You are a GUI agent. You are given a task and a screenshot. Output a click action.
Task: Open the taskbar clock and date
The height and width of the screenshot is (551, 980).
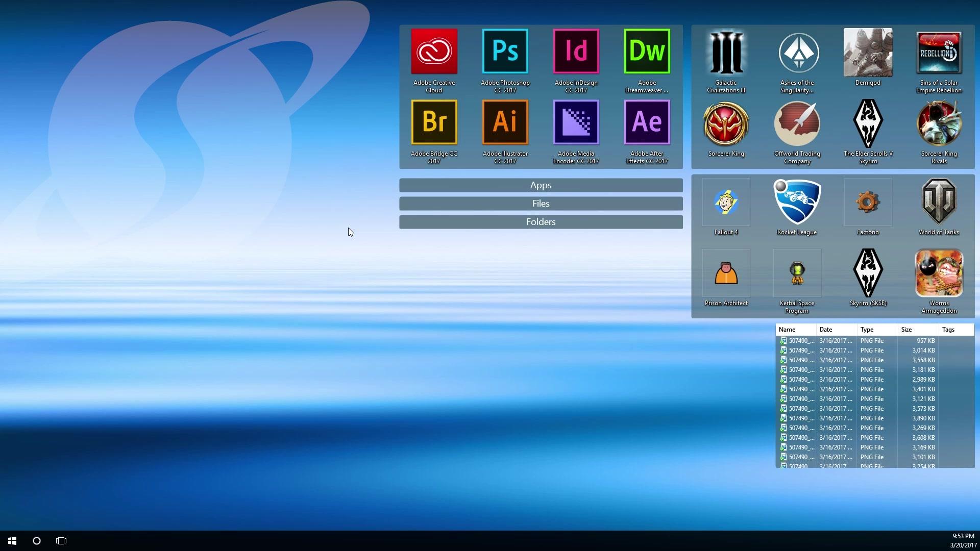click(x=963, y=541)
